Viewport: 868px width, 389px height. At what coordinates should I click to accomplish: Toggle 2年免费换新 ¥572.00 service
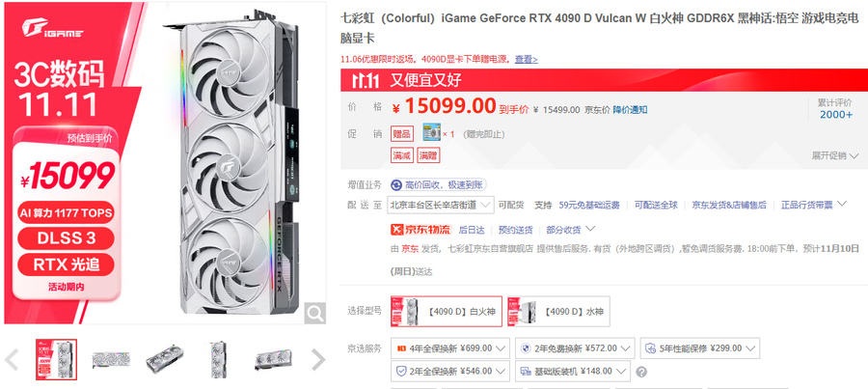(x=575, y=348)
